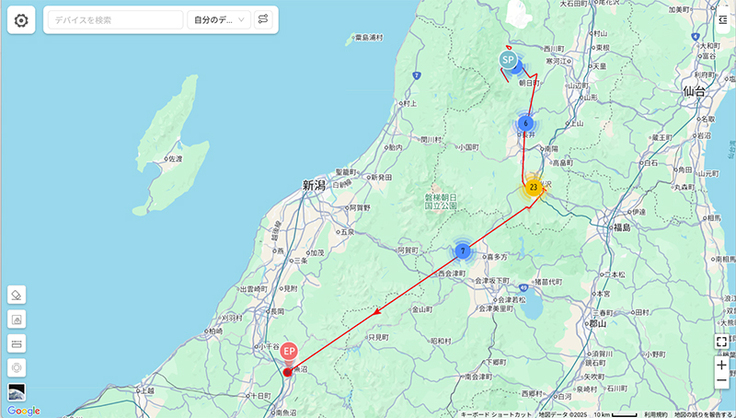Open the blue cluster marker 7
736x418 pixels.
pos(463,251)
